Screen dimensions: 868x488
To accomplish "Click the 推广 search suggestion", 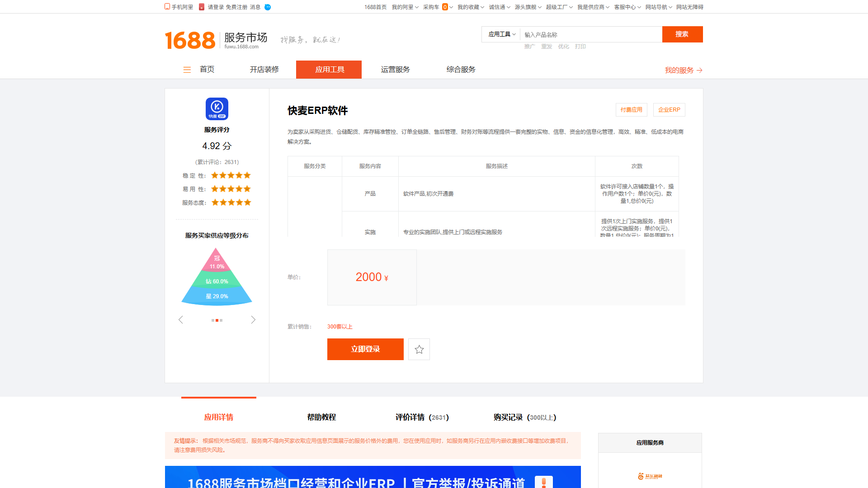I will click(530, 47).
